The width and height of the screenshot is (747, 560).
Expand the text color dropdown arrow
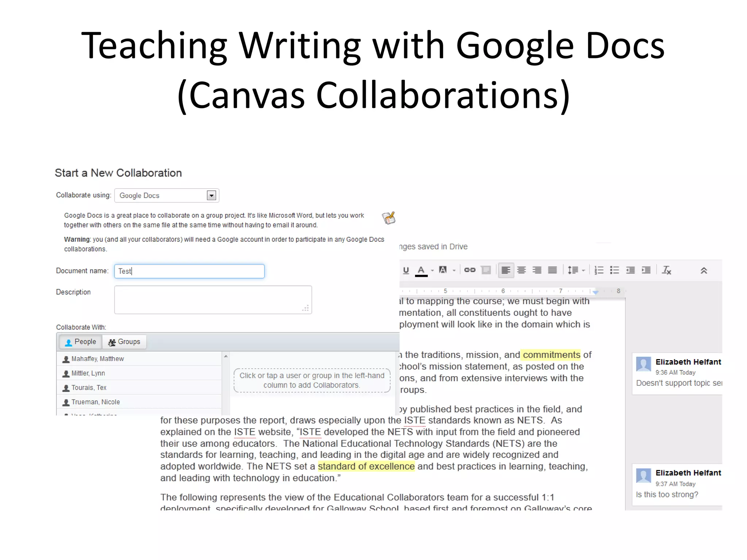pos(433,271)
